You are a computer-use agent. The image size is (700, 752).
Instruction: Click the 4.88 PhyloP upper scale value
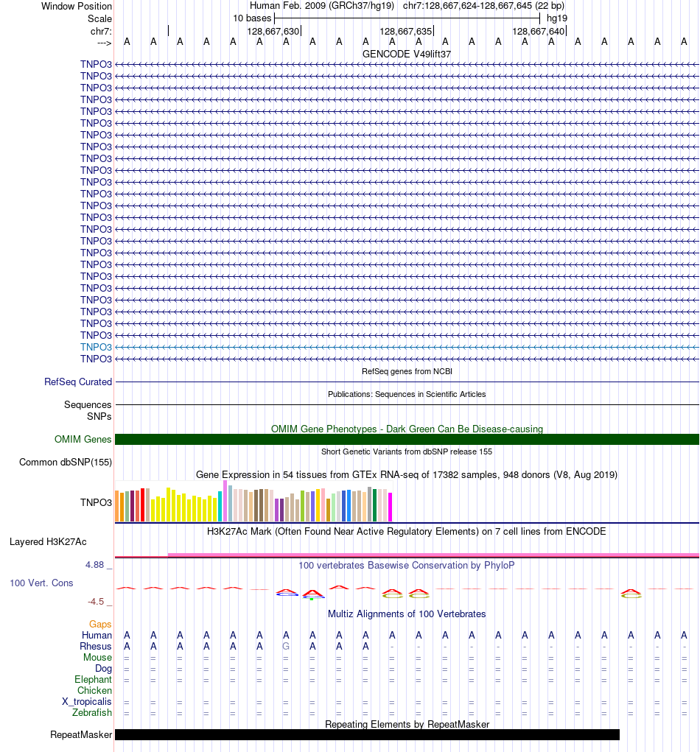(94, 565)
